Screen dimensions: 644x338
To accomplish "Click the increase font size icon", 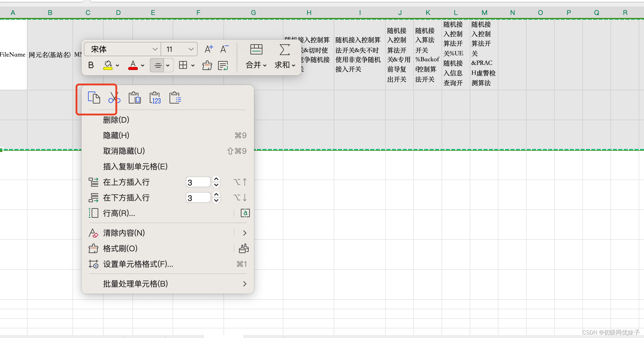I will (x=208, y=49).
